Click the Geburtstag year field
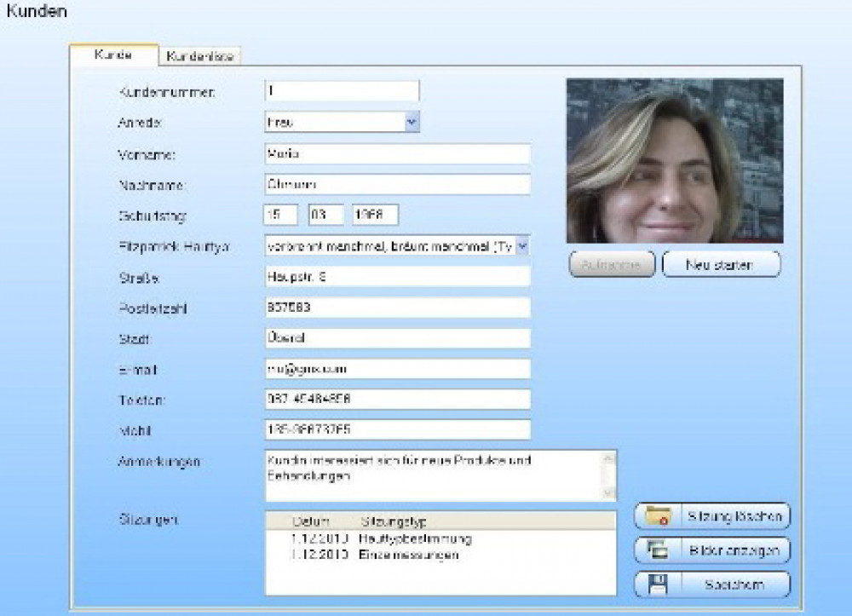The image size is (852, 616). pyautogui.click(x=375, y=215)
